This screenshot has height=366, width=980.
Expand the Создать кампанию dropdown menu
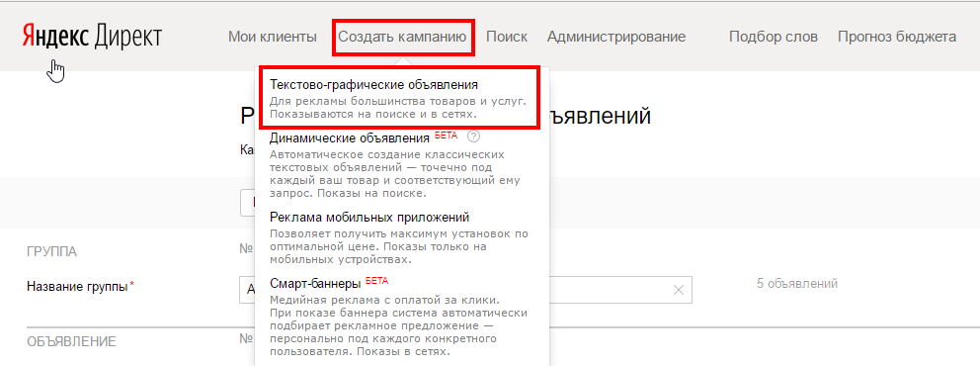(402, 37)
